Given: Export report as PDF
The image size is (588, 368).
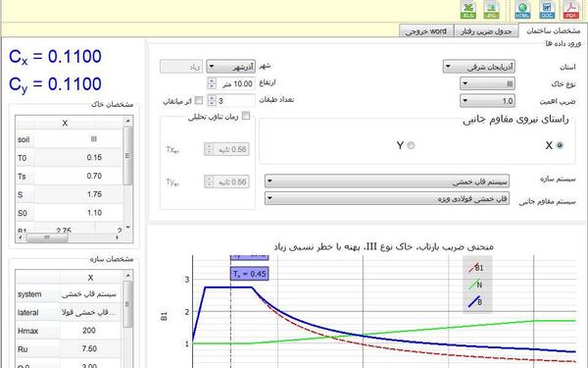Looking at the screenshot, I should (x=570, y=10).
